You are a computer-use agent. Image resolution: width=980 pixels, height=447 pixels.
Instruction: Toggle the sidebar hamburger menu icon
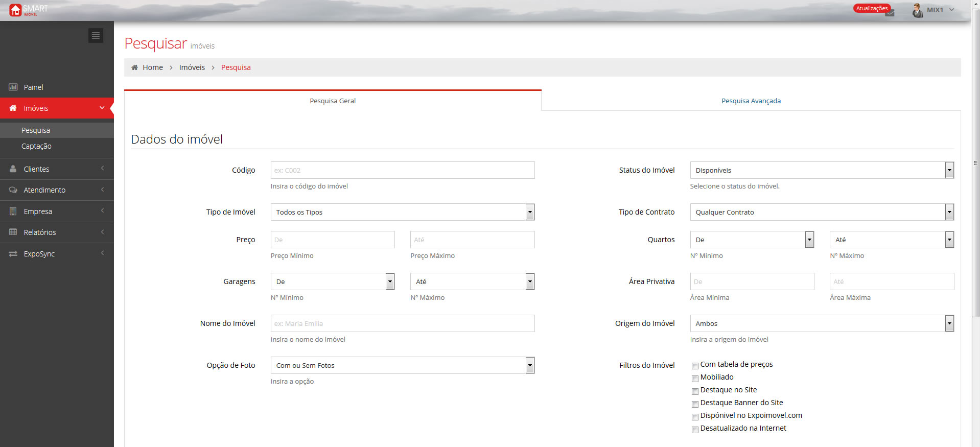click(96, 35)
